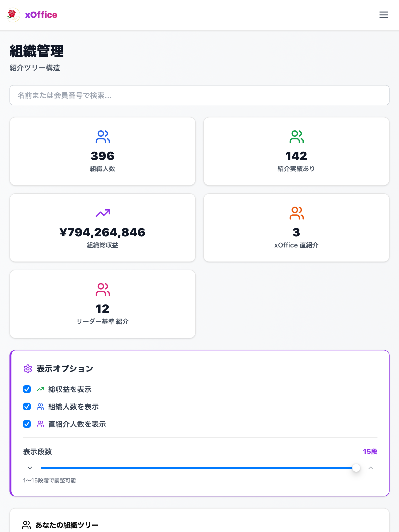This screenshot has height=532, width=399.
Task: Click the green people icon above 142
Action: 297,137
